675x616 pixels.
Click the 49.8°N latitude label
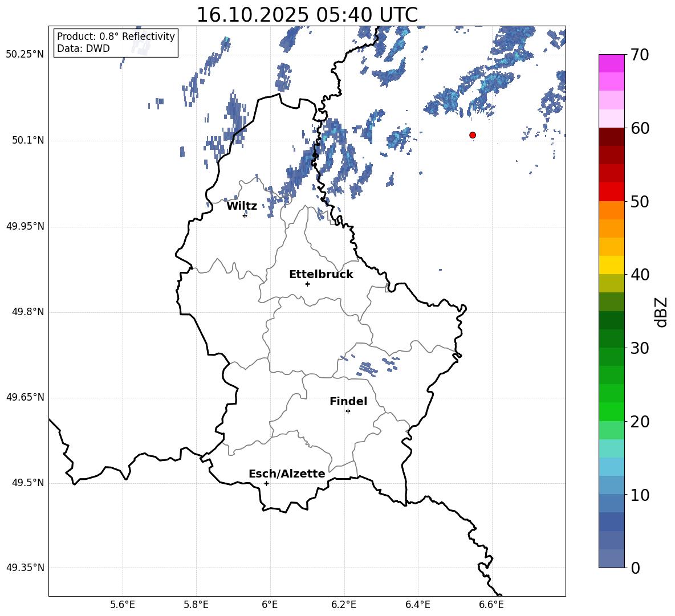pyautogui.click(x=28, y=312)
